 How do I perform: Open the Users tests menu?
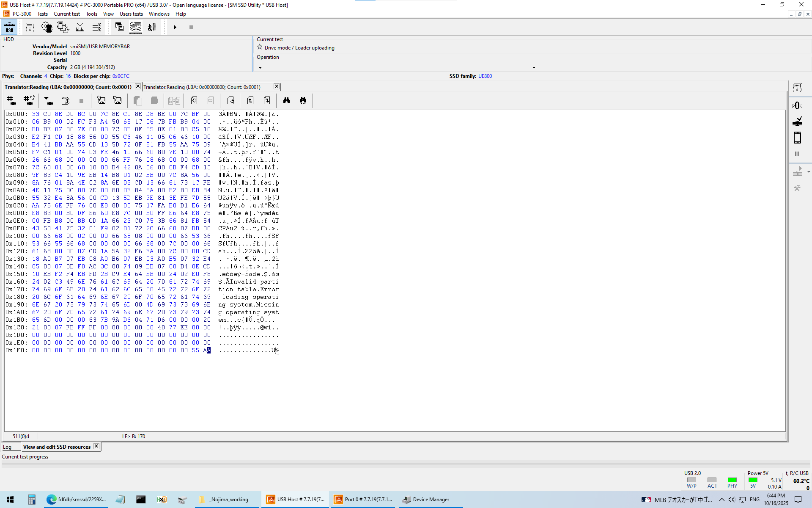click(131, 14)
